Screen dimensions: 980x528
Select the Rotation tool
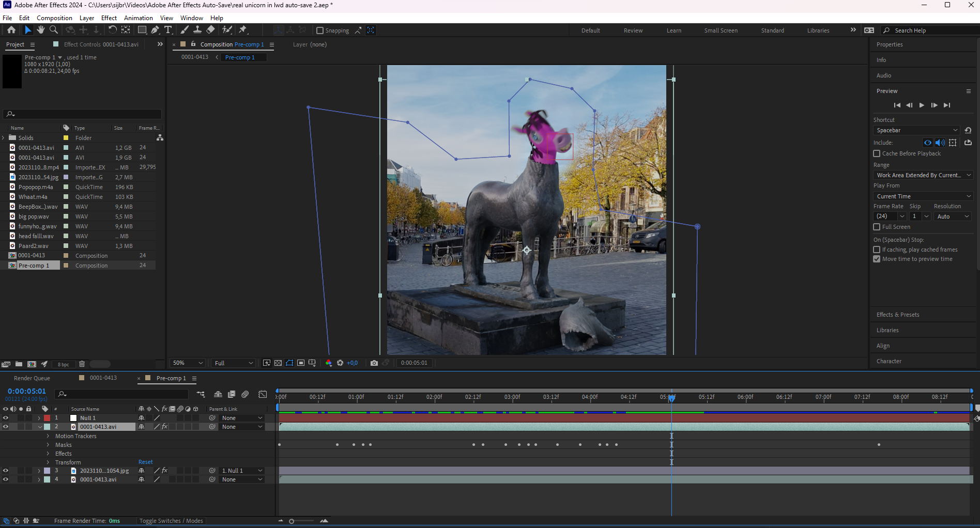112,30
